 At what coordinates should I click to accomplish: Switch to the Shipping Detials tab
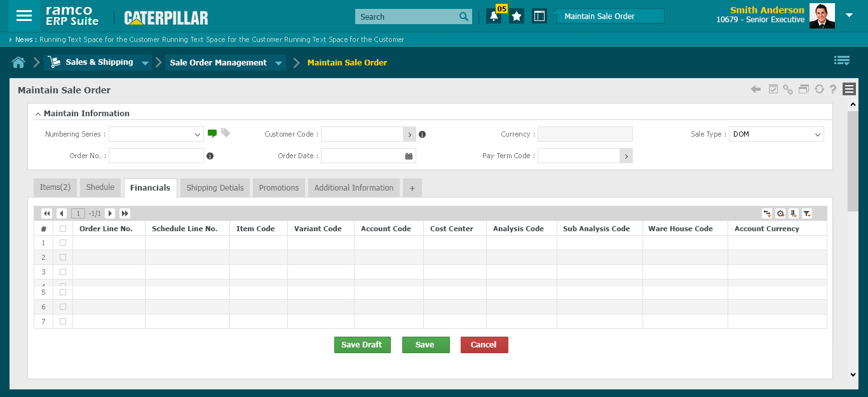[x=215, y=188]
